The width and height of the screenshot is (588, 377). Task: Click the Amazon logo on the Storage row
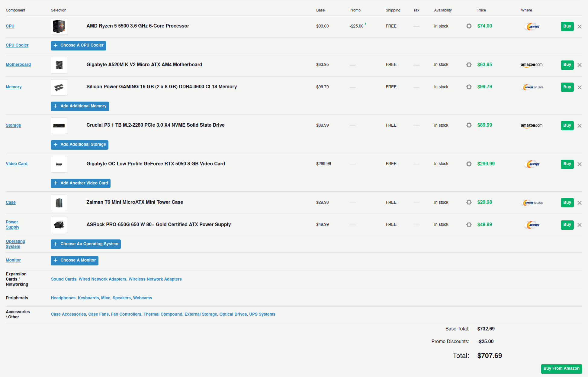pyautogui.click(x=532, y=125)
